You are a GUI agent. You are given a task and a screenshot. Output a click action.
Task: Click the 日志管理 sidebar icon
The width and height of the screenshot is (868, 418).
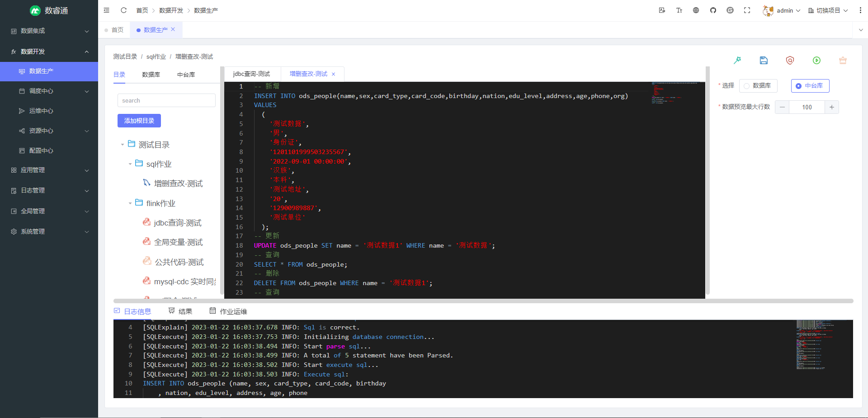14,191
